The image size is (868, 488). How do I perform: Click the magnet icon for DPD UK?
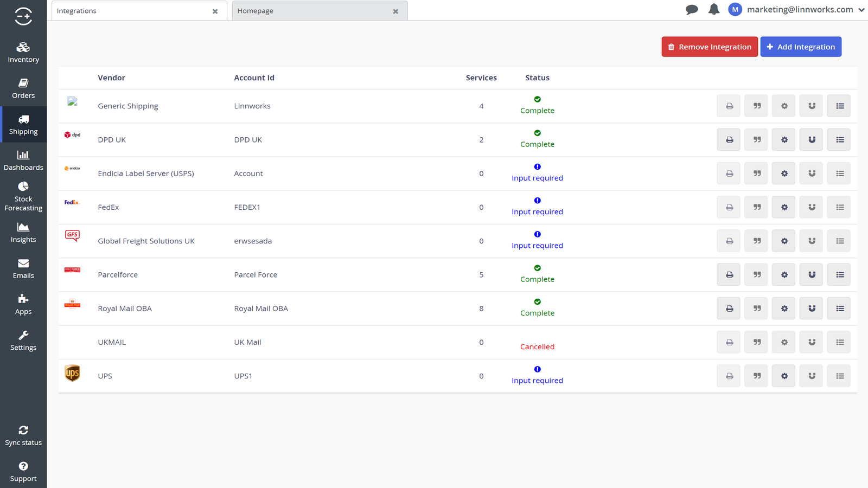(812, 139)
